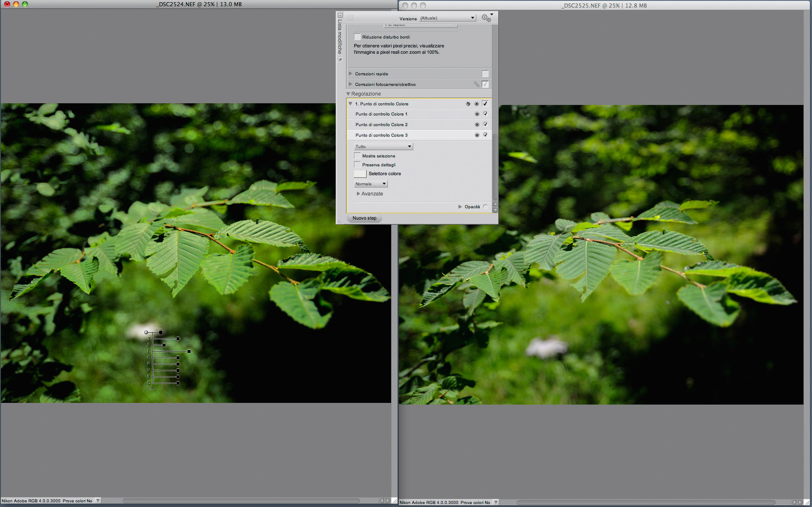The height and width of the screenshot is (507, 812).
Task: Delete Punto di controllo Colore 1
Action: [x=477, y=114]
